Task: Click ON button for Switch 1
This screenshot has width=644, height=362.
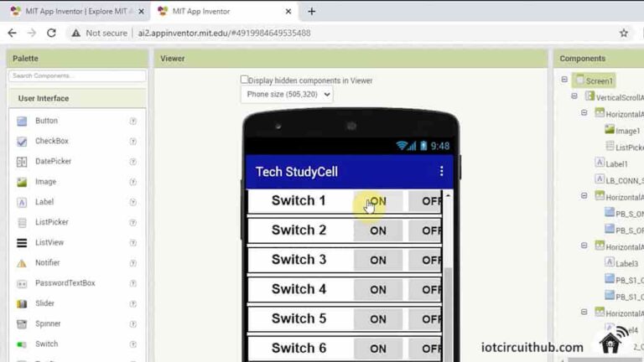Action: pos(378,201)
